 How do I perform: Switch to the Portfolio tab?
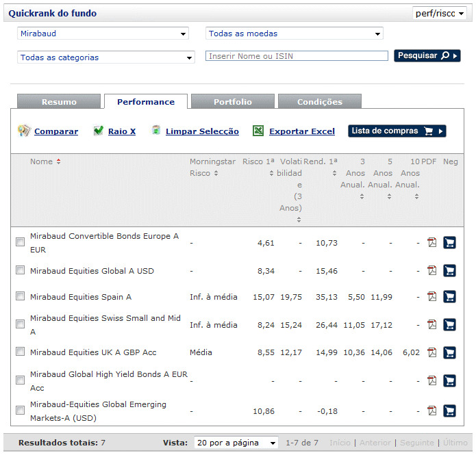(233, 102)
